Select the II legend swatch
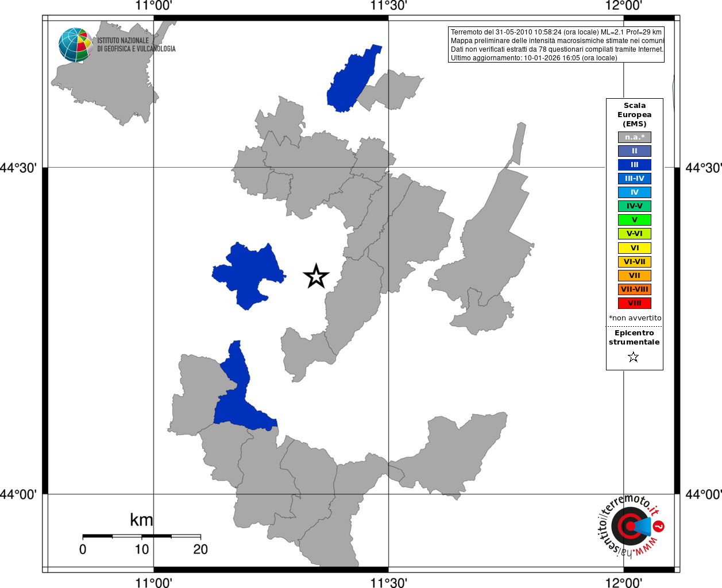 [x=635, y=151]
